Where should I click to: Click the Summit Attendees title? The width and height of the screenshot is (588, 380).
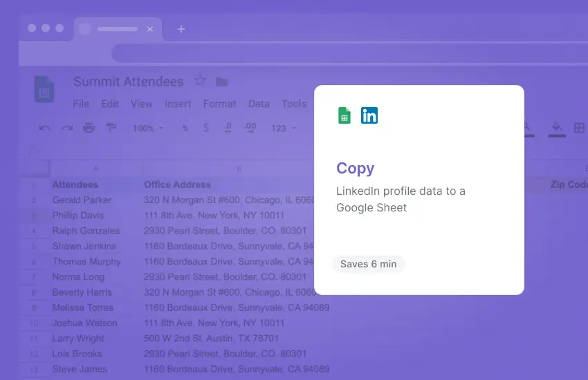128,82
